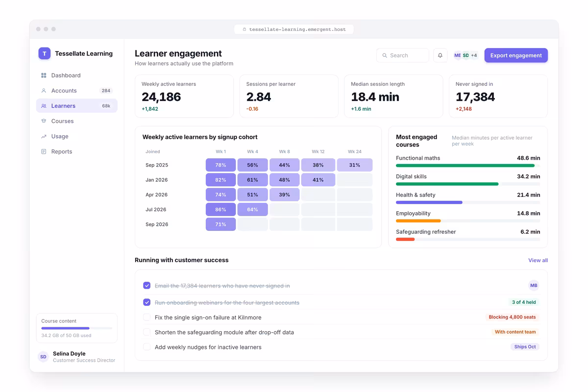
Task: Click the Sep 2025 Wk 8 44% cell
Action: (285, 165)
